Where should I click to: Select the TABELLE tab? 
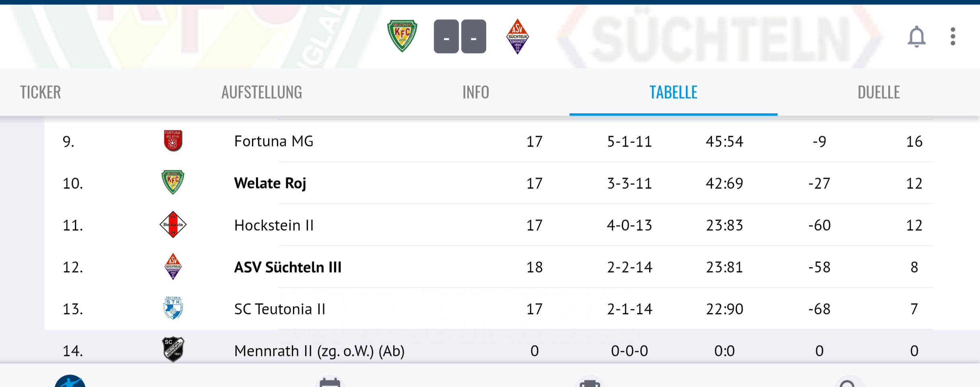tap(673, 92)
